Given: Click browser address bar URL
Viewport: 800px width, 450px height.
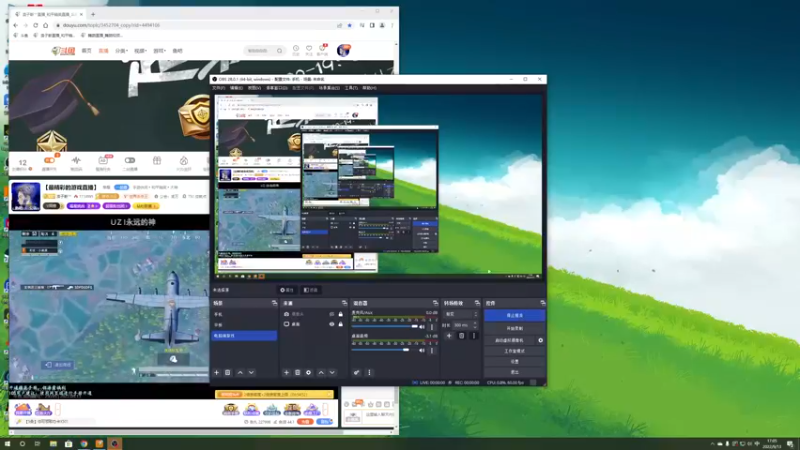Looking at the screenshot, I should [111, 25].
